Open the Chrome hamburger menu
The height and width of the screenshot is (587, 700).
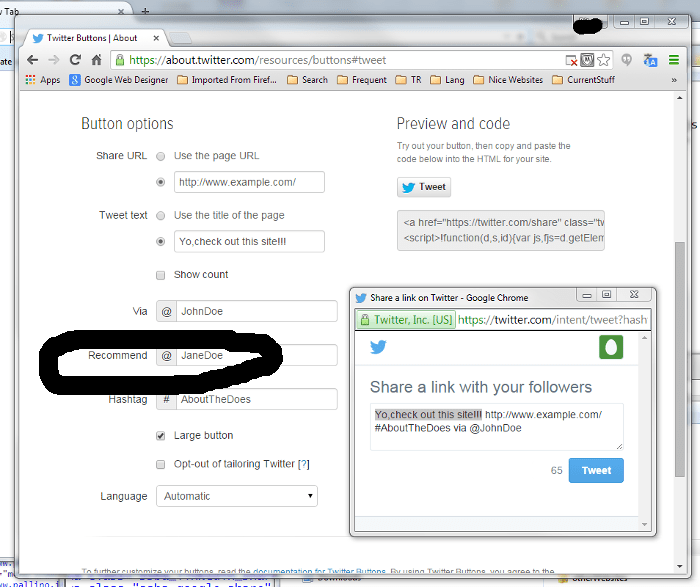click(674, 60)
